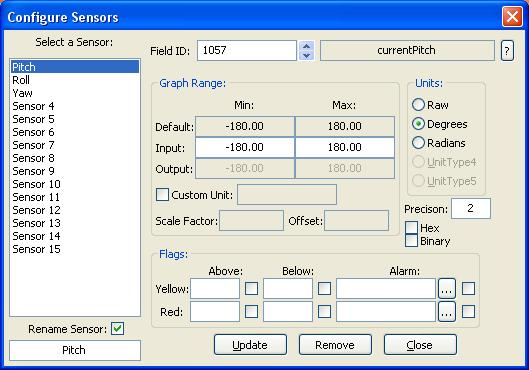Select Sensor 15 in the list
The width and height of the screenshot is (529, 370).
point(75,249)
